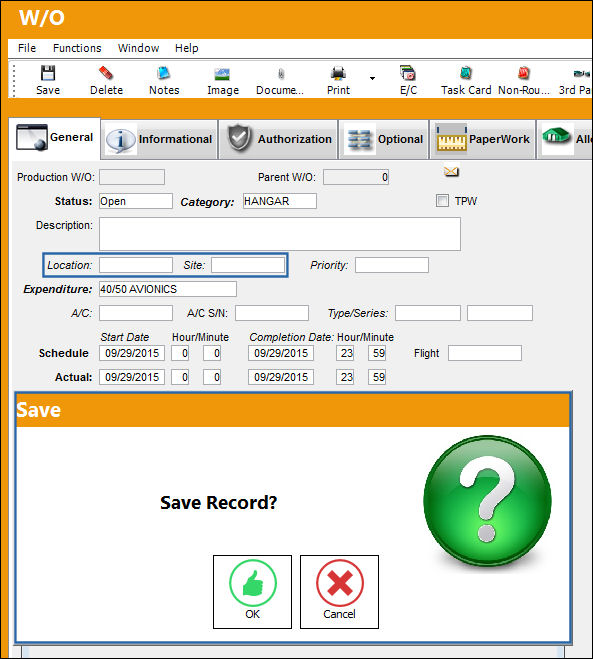593x659 pixels.
Task: Open the Authorization tab
Action: click(279, 139)
